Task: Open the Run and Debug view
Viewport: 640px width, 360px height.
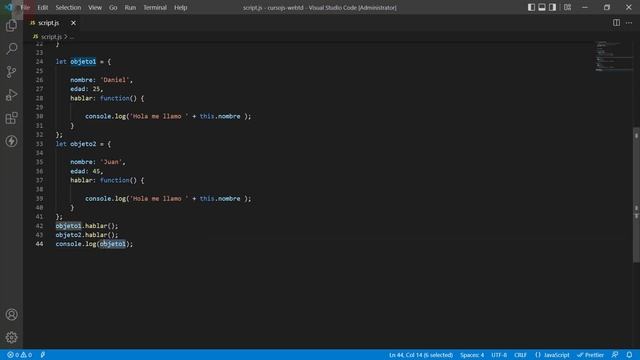Action: [11, 95]
